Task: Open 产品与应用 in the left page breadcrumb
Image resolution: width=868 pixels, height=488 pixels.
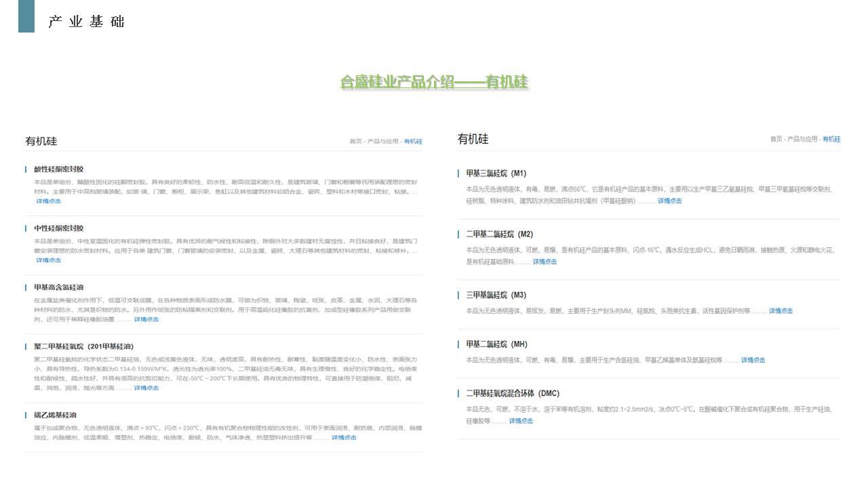Action: 383,142
